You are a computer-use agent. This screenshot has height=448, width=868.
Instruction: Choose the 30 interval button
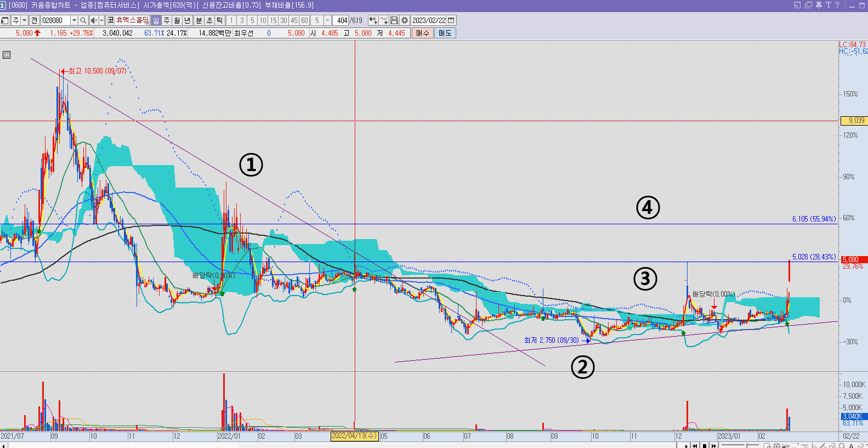(x=283, y=20)
